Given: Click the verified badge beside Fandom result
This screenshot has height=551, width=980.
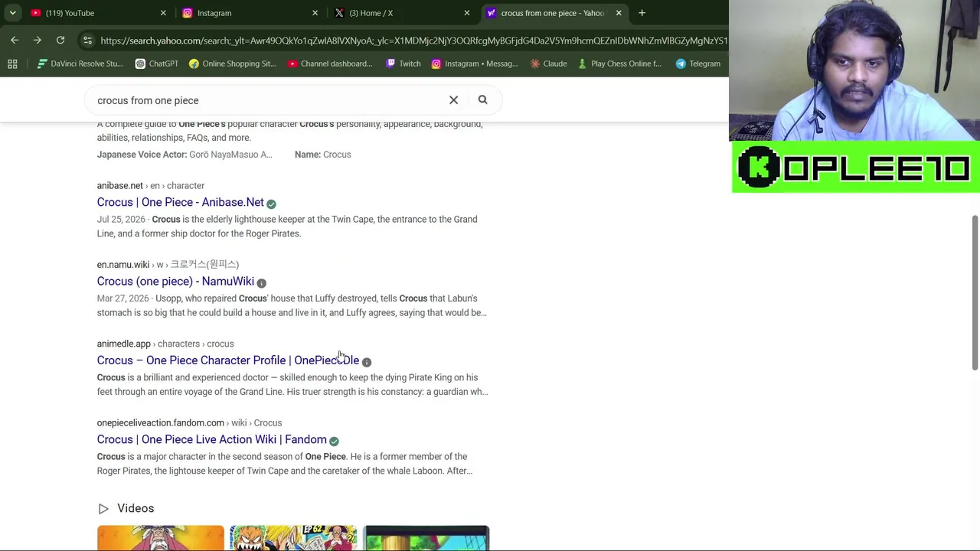Looking at the screenshot, I should (334, 441).
